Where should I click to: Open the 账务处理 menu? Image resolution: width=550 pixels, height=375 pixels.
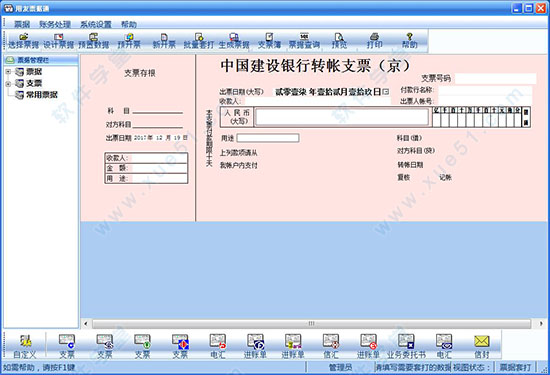[x=55, y=24]
